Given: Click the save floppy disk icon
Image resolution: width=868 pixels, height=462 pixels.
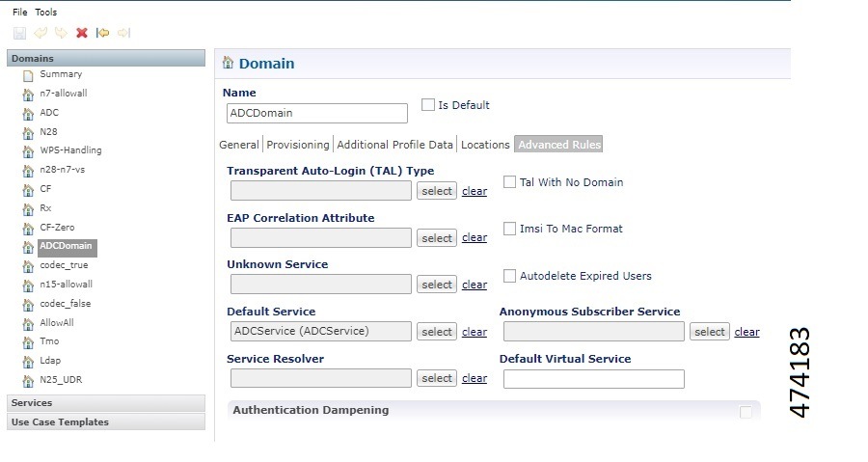Looking at the screenshot, I should pyautogui.click(x=19, y=33).
